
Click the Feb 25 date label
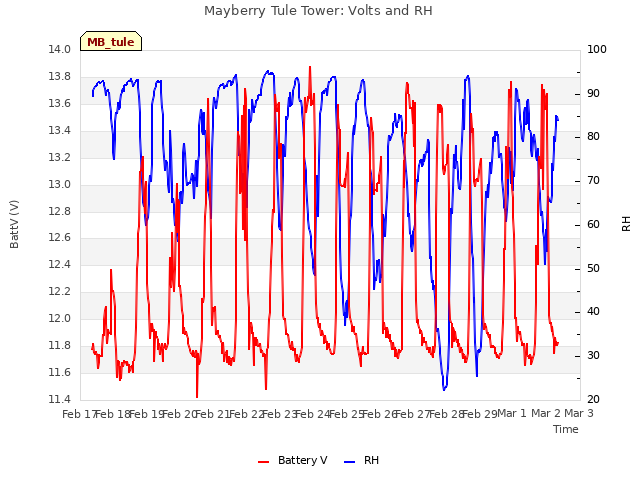(346, 414)
